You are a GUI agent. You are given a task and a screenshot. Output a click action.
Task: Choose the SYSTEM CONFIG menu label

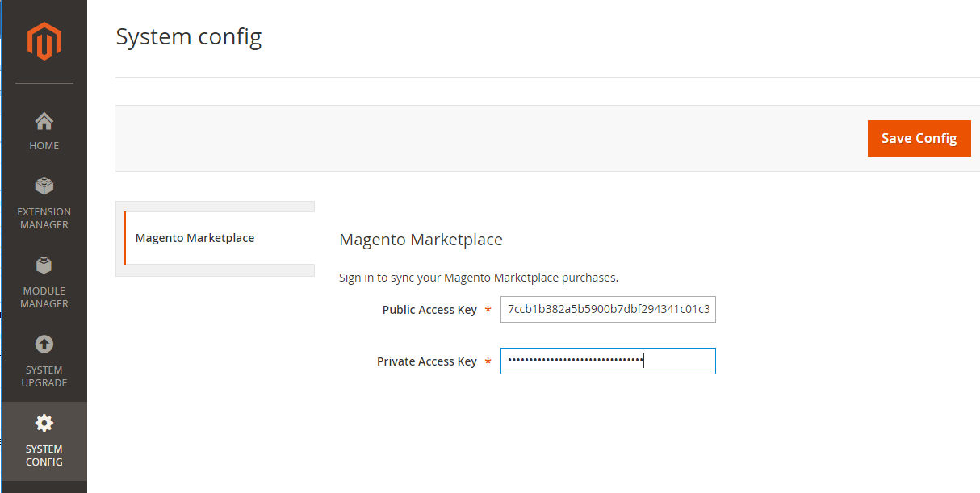44,456
